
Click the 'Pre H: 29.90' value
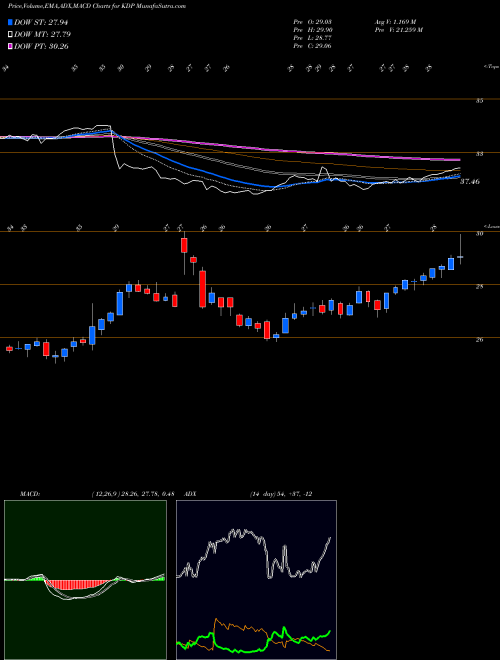pyautogui.click(x=312, y=30)
